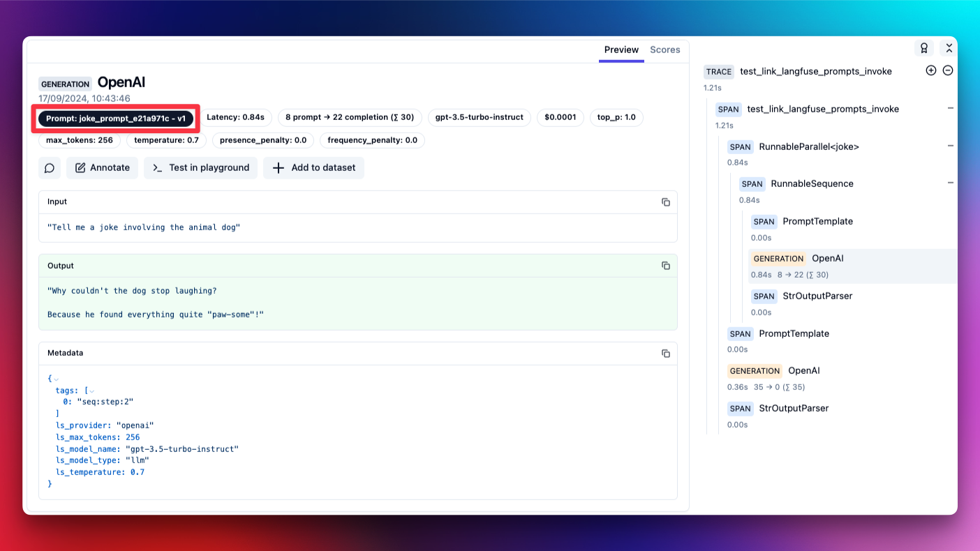980x551 pixels.
Task: Select the Preview tab
Action: [x=621, y=50]
